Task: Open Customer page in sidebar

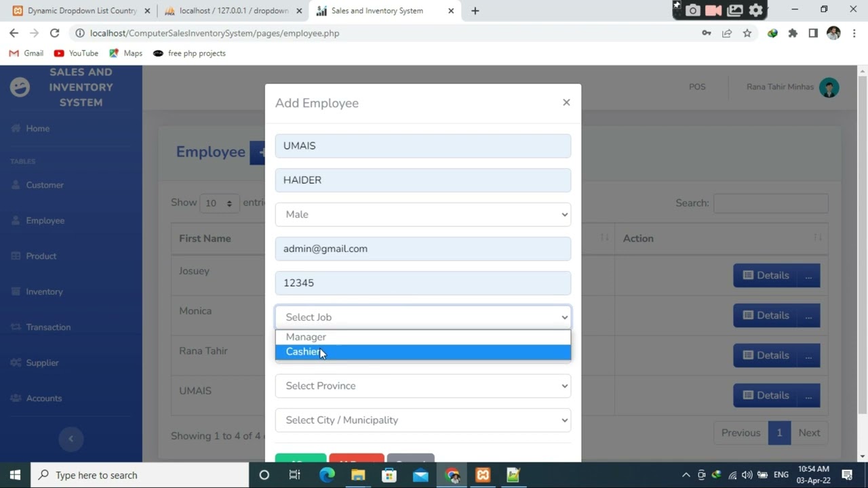Action: 38,185
